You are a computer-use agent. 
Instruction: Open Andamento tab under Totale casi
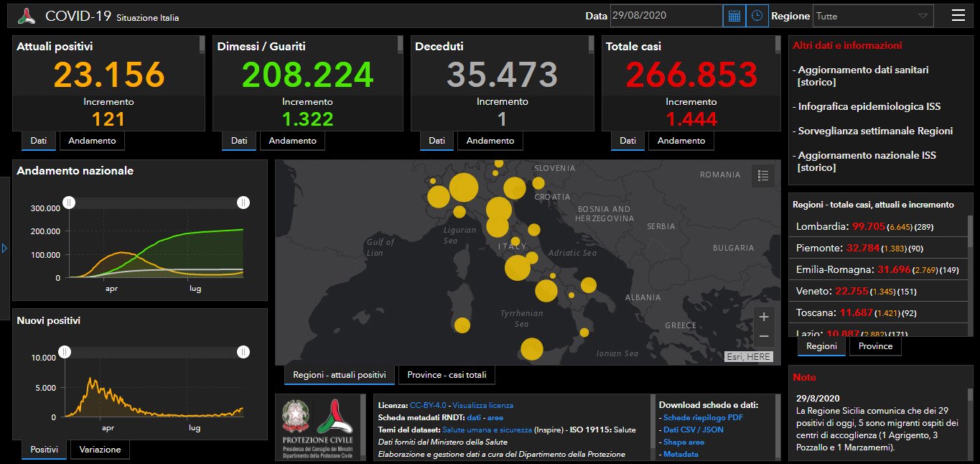point(681,141)
